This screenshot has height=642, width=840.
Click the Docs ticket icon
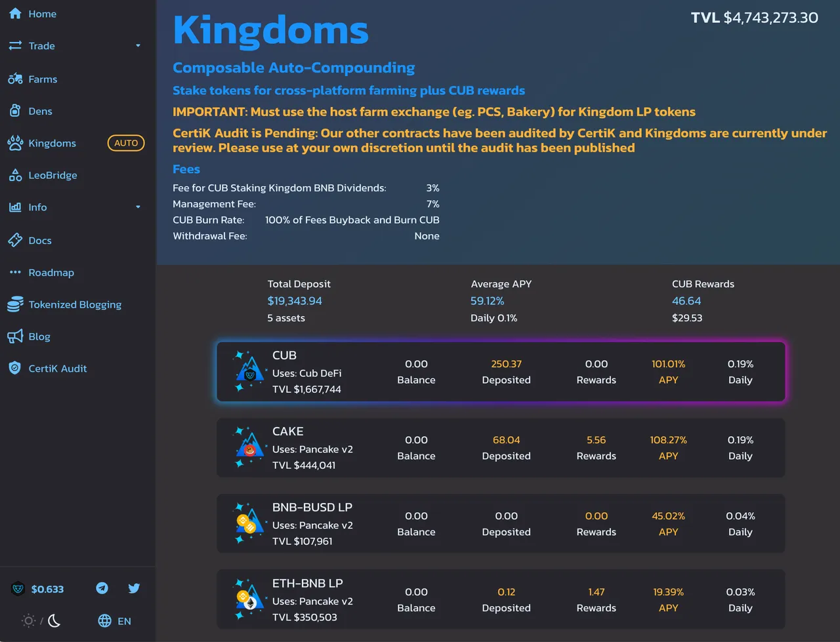pyautogui.click(x=15, y=240)
